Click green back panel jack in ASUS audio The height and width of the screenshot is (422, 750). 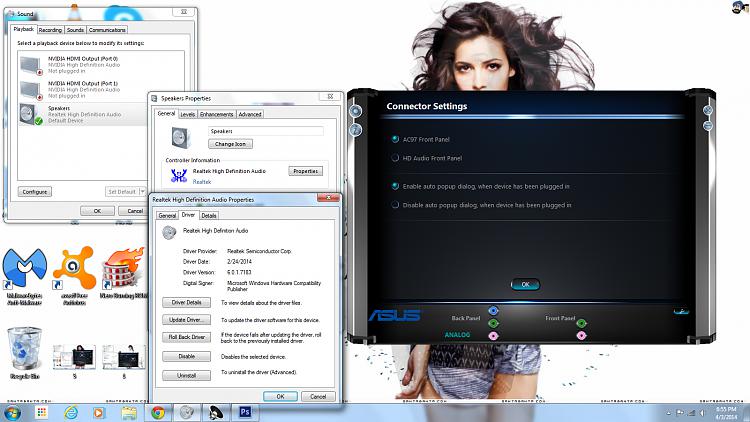click(493, 323)
